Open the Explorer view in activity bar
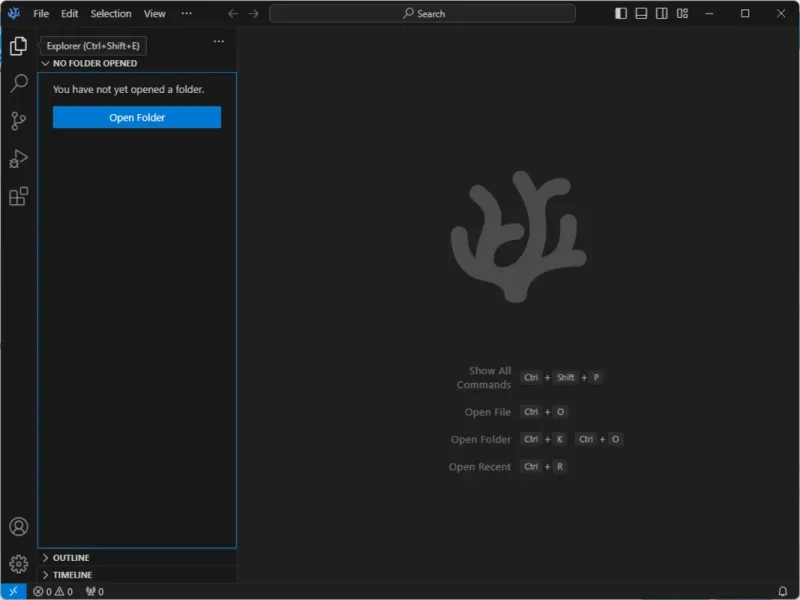The width and height of the screenshot is (800, 600). pos(18,46)
